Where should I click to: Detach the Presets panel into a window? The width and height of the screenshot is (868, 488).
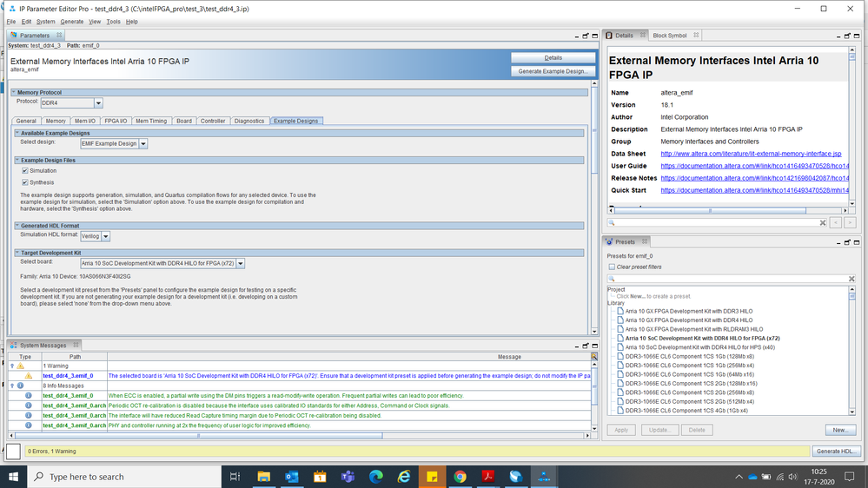[847, 242]
